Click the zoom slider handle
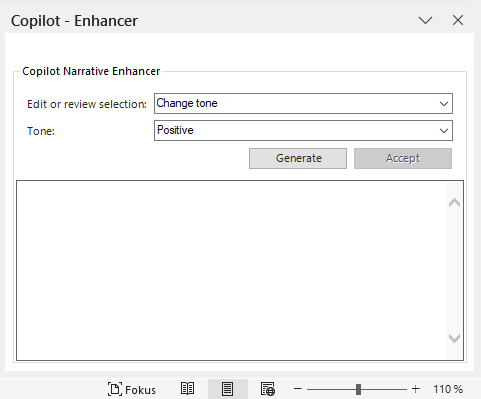Viewport: 481px width, 399px height. pyautogui.click(x=358, y=389)
